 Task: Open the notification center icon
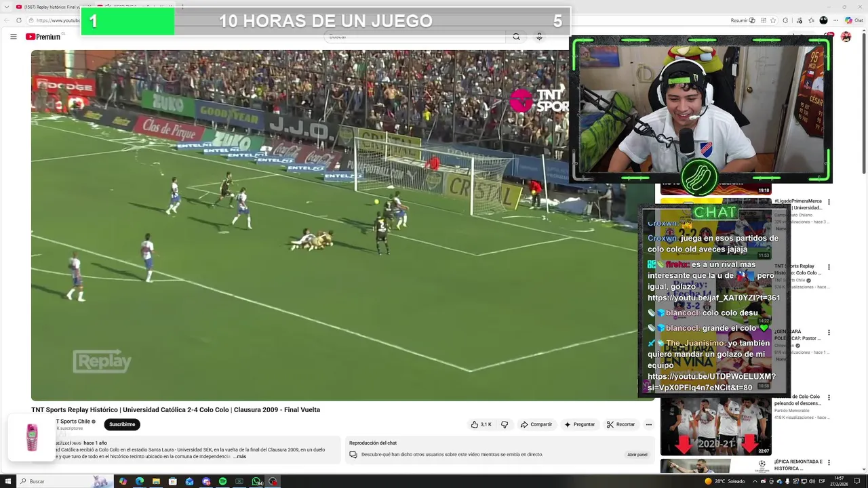click(x=857, y=481)
